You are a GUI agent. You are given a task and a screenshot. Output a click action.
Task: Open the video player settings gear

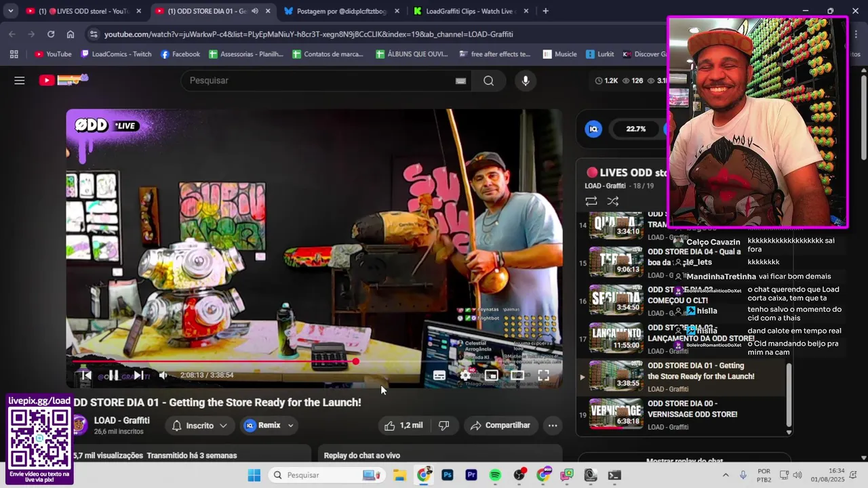tap(465, 375)
